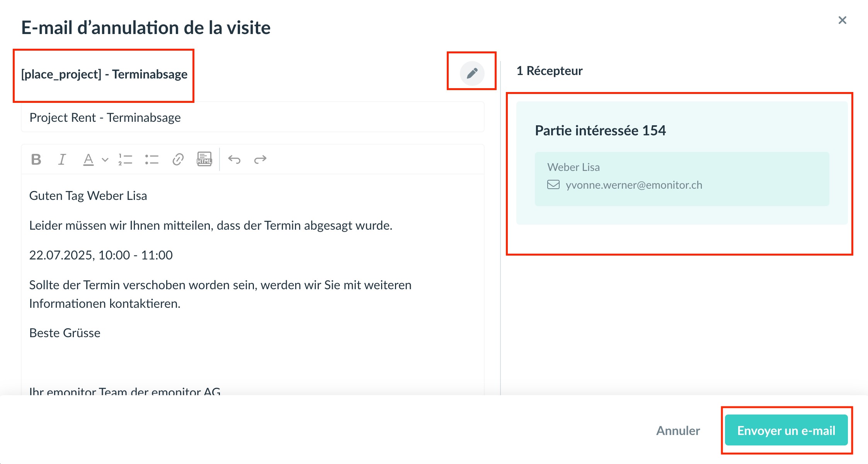Image resolution: width=868 pixels, height=464 pixels.
Task: Redo the last edit
Action: (x=260, y=159)
